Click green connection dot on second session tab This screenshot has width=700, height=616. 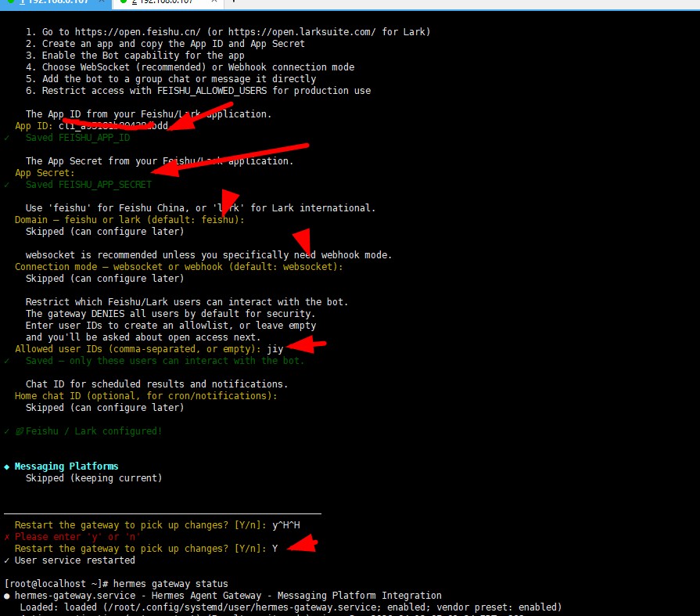(124, 2)
